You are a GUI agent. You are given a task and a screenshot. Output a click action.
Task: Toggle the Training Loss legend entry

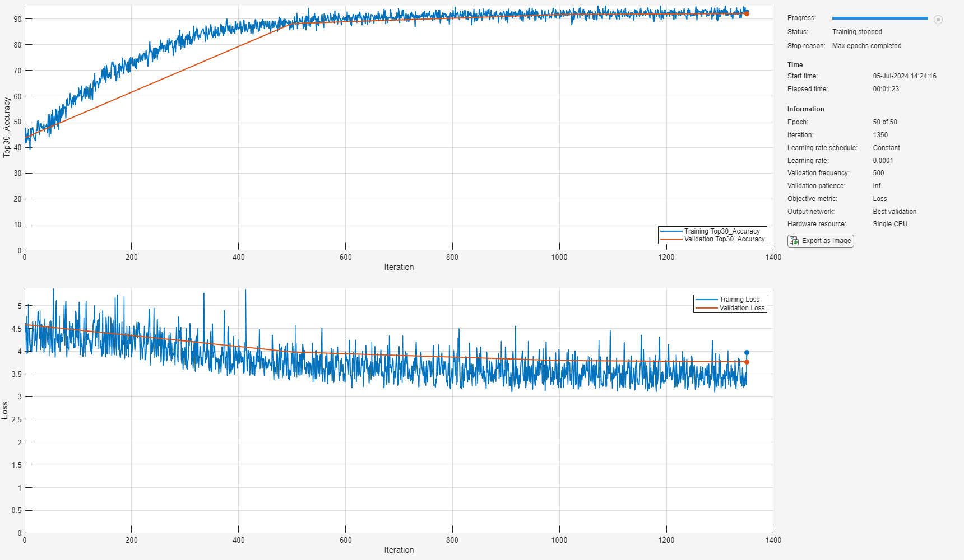click(x=739, y=300)
